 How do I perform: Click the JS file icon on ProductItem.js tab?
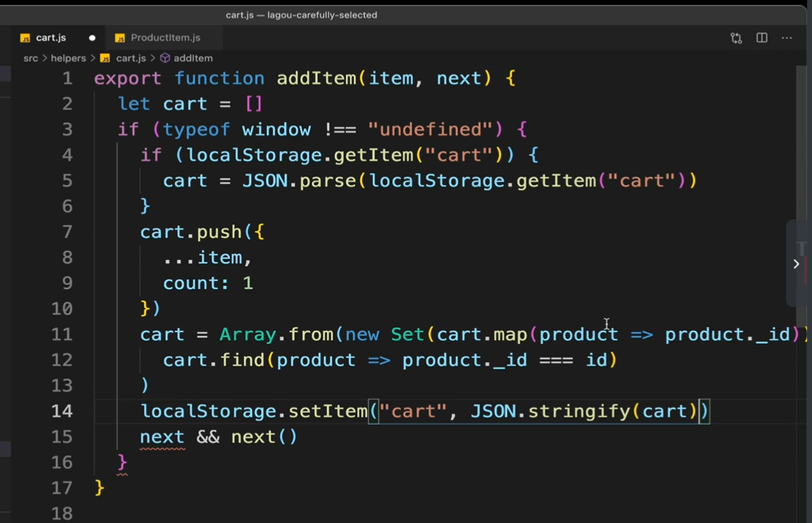[120, 39]
